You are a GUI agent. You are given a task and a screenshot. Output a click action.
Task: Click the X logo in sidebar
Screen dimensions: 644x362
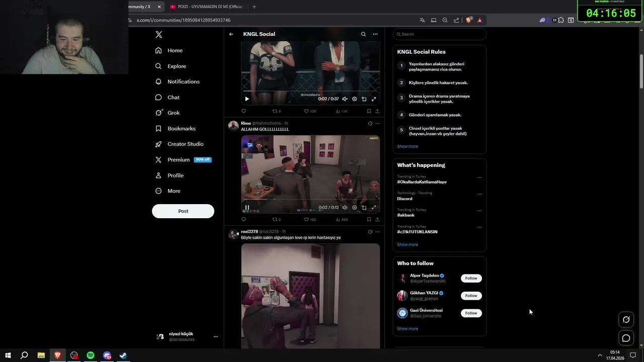coord(159,34)
